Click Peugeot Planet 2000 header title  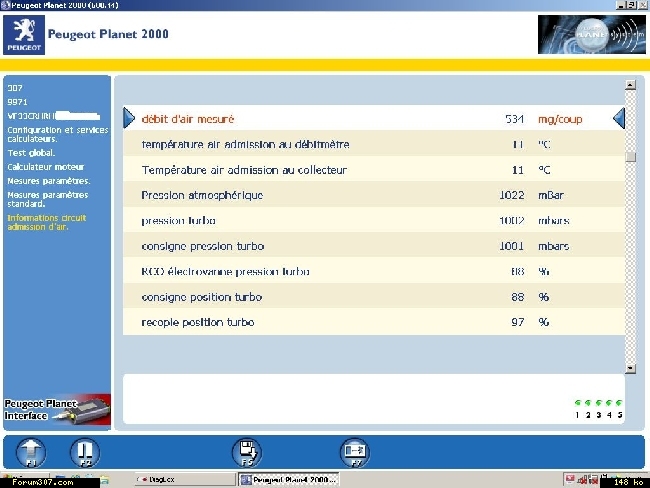pos(108,34)
